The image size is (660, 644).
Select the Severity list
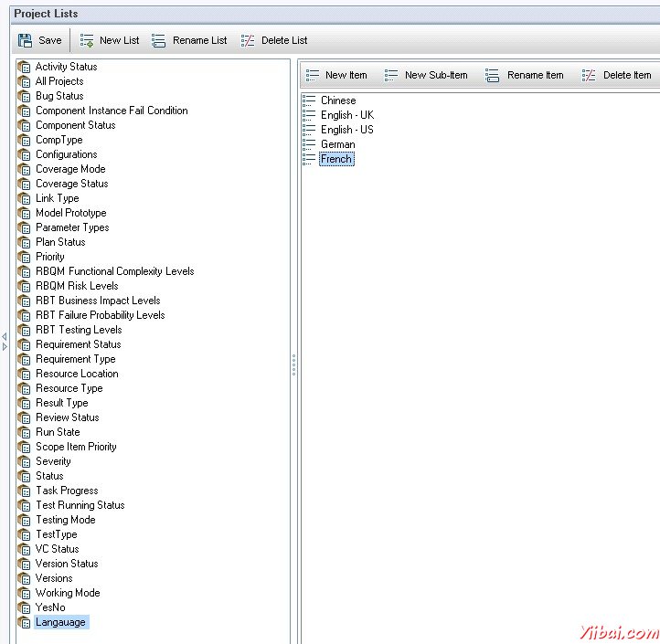pos(53,461)
